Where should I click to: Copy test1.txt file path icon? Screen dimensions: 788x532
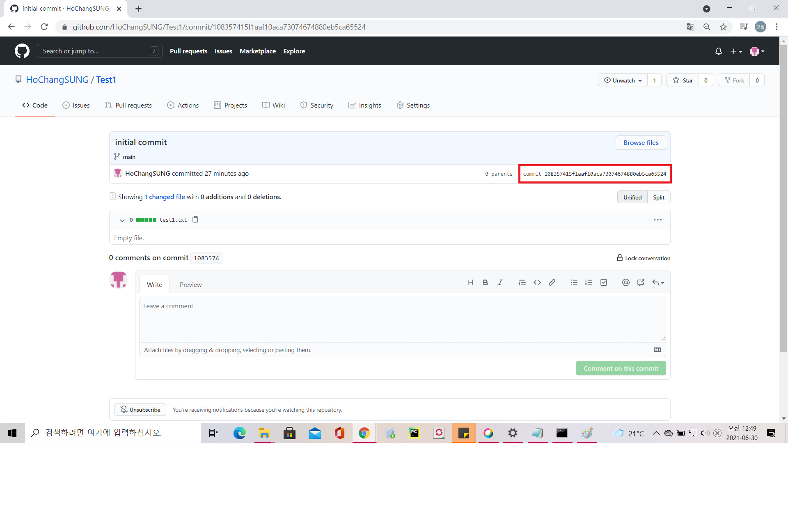tap(195, 220)
